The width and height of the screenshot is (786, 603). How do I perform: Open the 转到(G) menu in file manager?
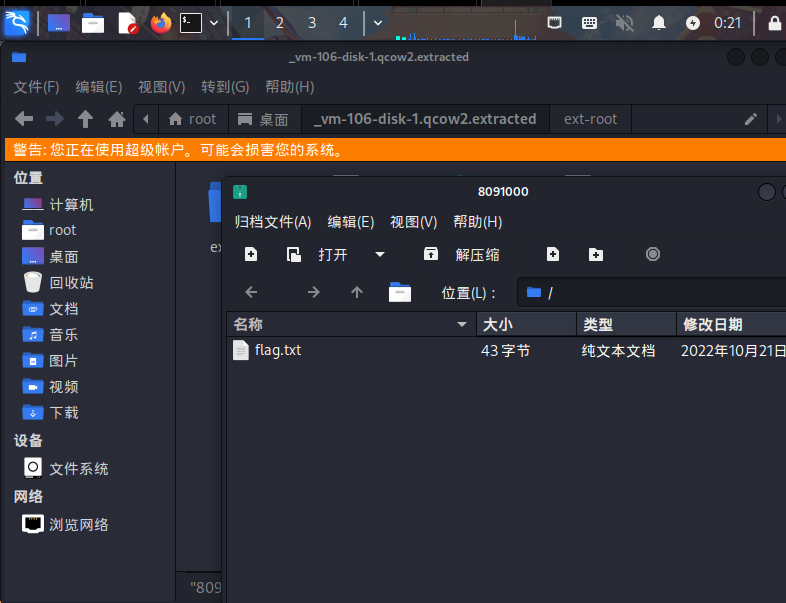pos(224,87)
